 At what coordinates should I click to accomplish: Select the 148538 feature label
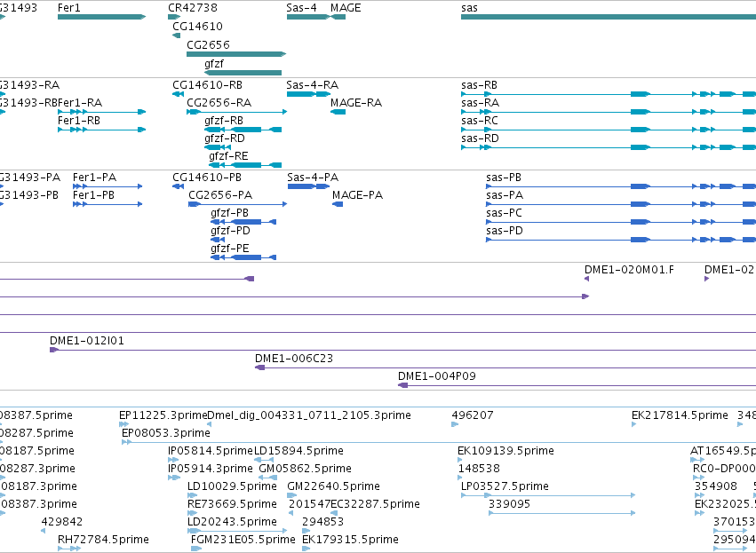(479, 469)
